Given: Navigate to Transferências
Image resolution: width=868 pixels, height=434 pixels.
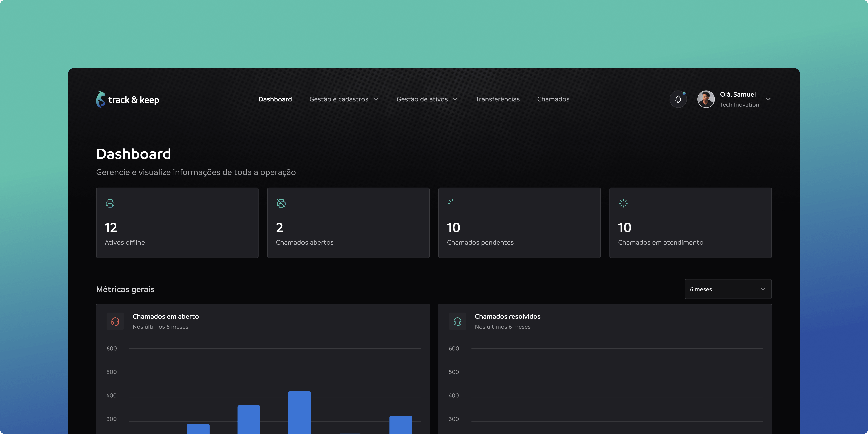Looking at the screenshot, I should click(x=497, y=99).
